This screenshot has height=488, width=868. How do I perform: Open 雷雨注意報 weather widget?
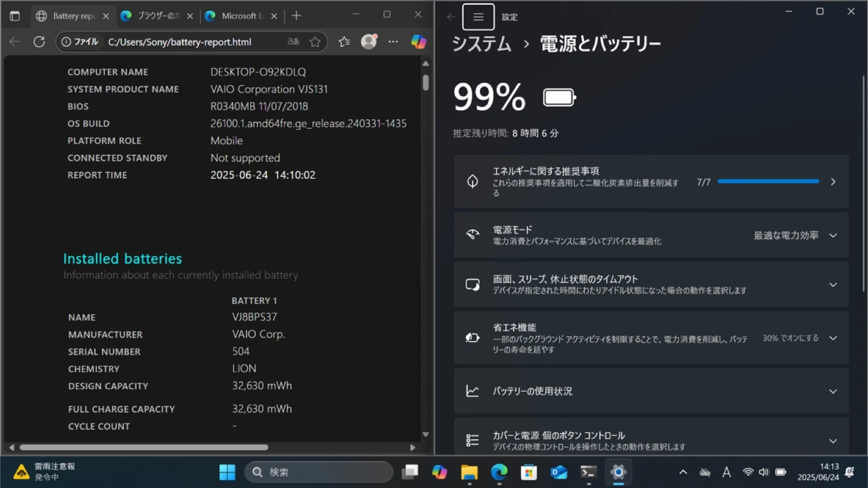coord(45,472)
